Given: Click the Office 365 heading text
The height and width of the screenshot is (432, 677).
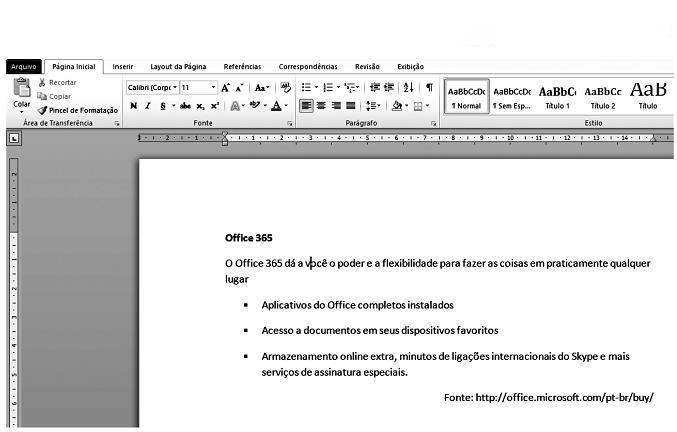Looking at the screenshot, I should 249,238.
